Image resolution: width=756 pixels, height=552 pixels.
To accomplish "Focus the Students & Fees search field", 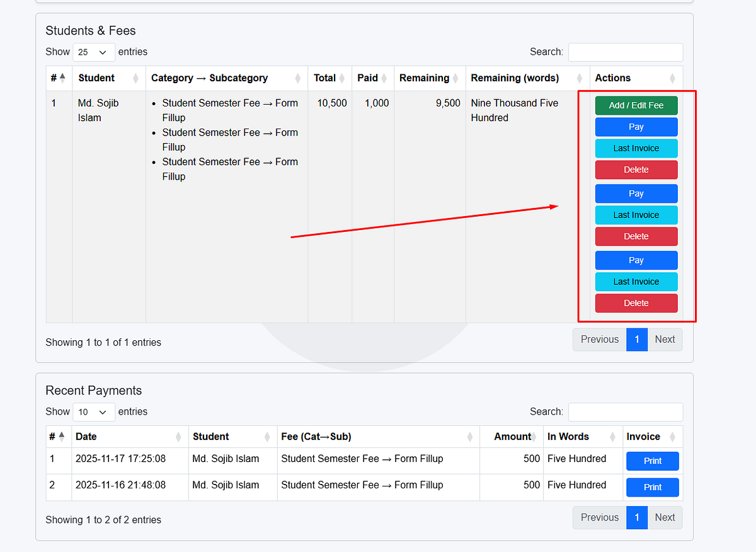I will (x=625, y=52).
